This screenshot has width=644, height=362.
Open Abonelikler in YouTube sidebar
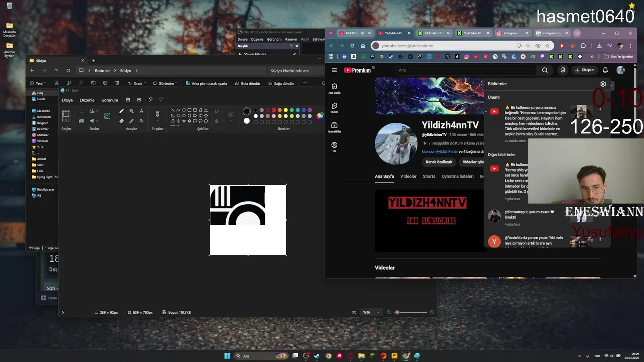point(334,127)
